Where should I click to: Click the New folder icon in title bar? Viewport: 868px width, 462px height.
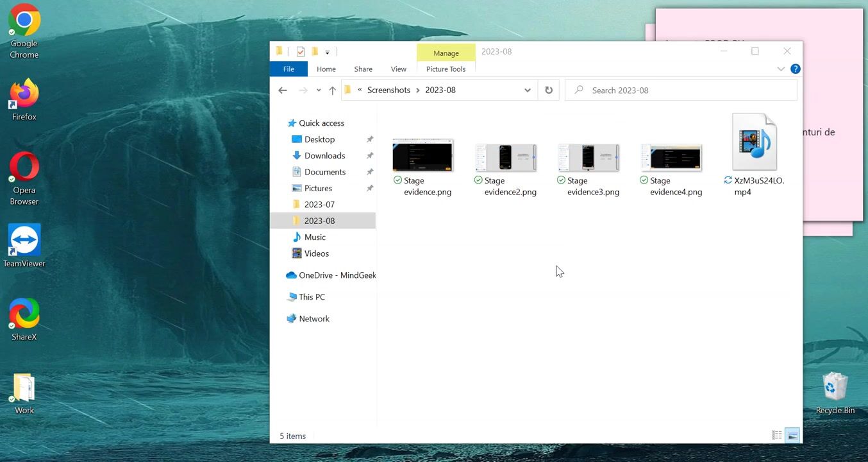coord(315,52)
